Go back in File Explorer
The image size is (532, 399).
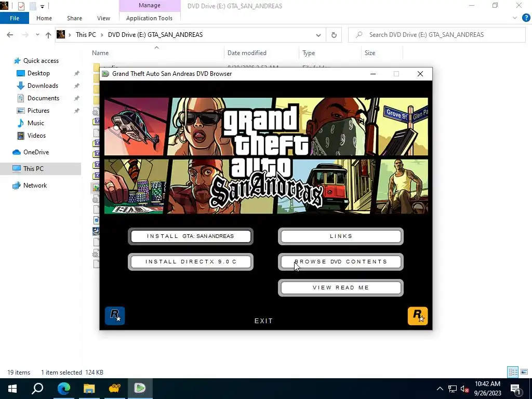10,35
